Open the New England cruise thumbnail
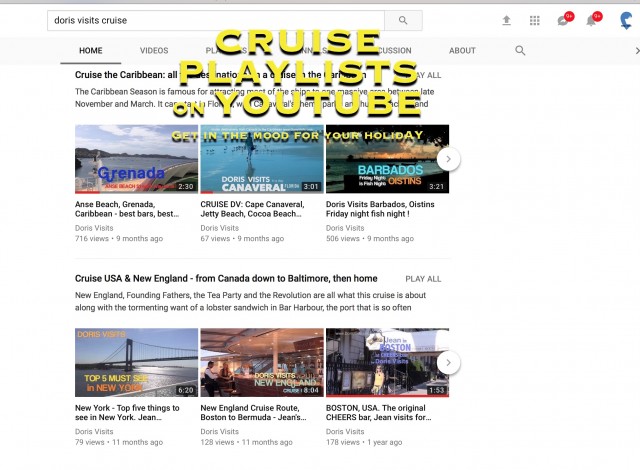 click(262, 363)
